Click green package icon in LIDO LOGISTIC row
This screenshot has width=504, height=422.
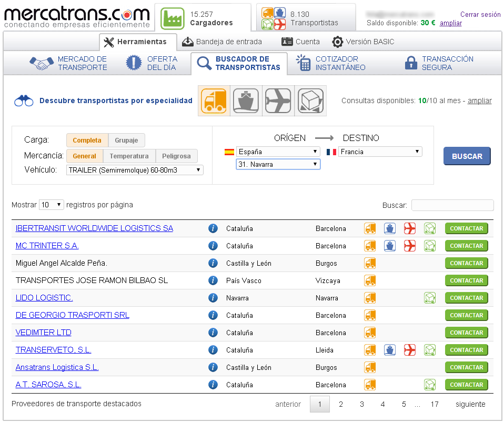pyautogui.click(x=430, y=298)
